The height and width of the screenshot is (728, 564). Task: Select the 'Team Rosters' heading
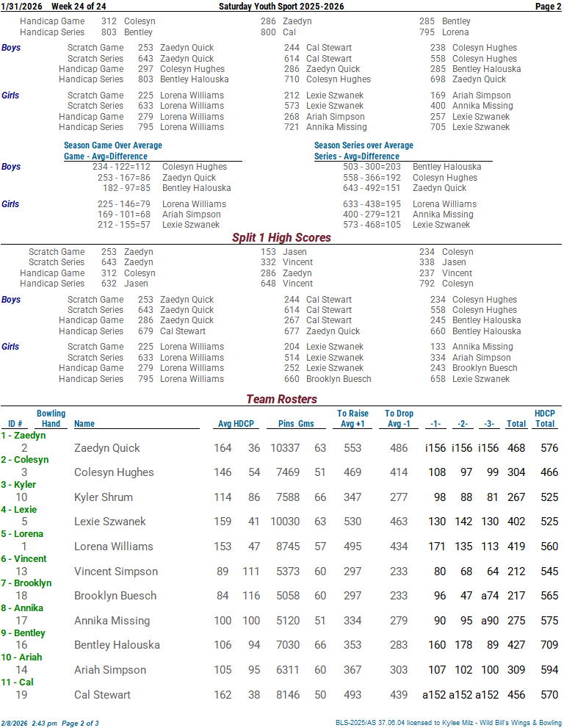click(x=281, y=400)
